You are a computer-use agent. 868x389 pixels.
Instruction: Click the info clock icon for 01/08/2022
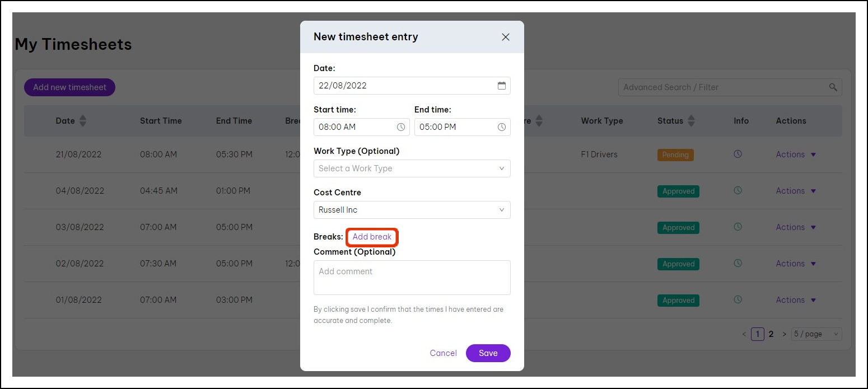tap(738, 300)
